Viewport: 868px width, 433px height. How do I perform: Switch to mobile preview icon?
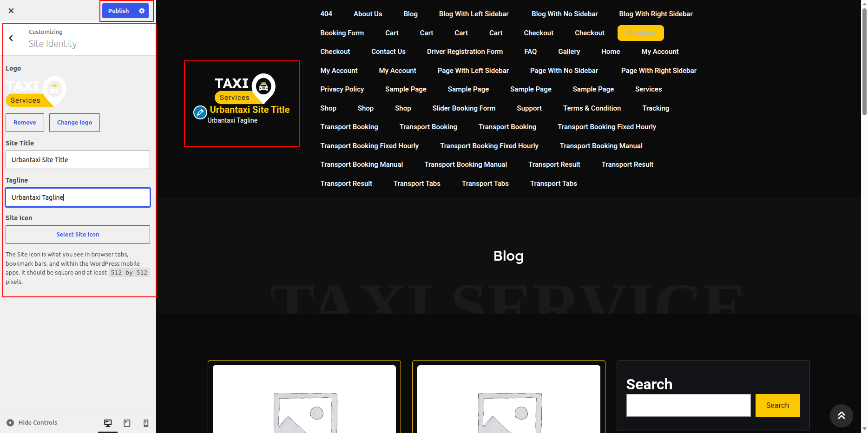click(146, 423)
